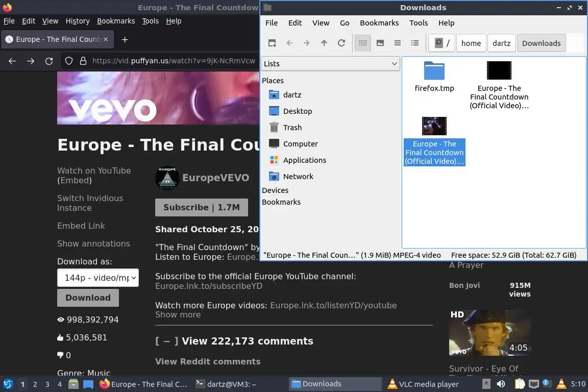Open new tab icon in file manager toolbar
Image resolution: width=588 pixels, height=392 pixels.
(x=272, y=43)
